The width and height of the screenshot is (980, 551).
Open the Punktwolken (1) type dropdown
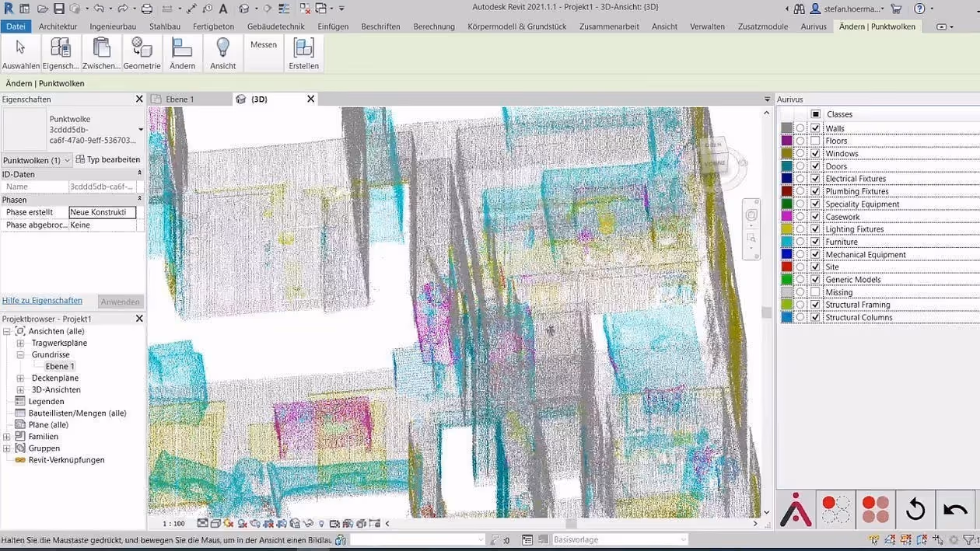click(x=37, y=160)
